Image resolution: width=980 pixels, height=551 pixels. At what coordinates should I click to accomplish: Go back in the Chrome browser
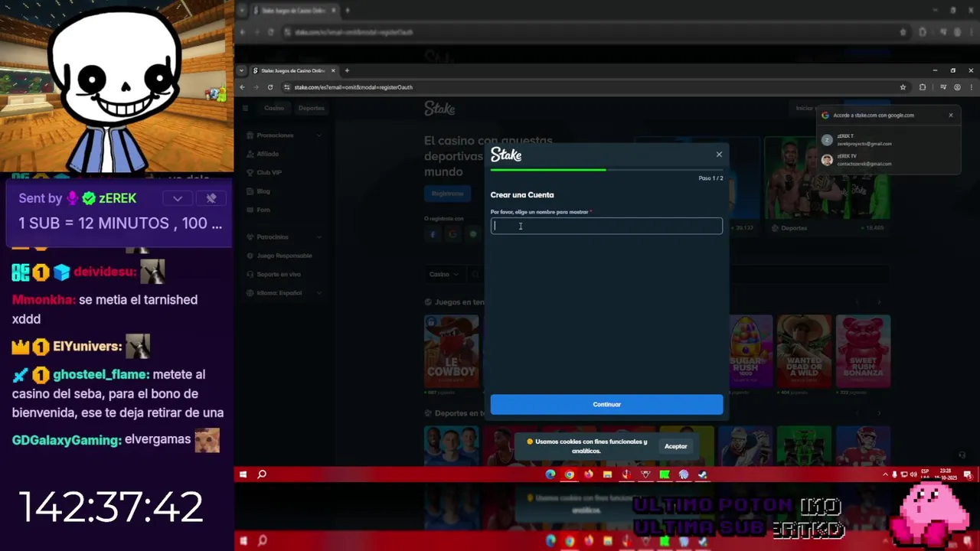tap(243, 87)
